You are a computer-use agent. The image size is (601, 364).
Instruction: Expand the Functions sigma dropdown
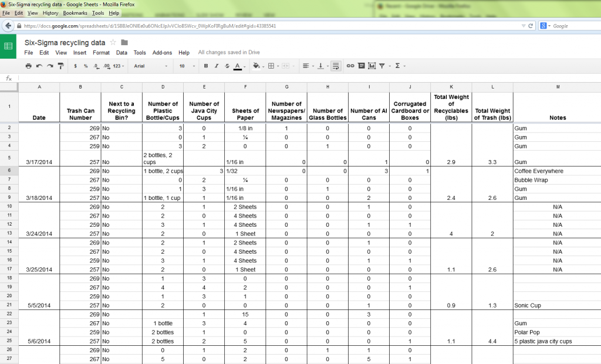coord(400,66)
